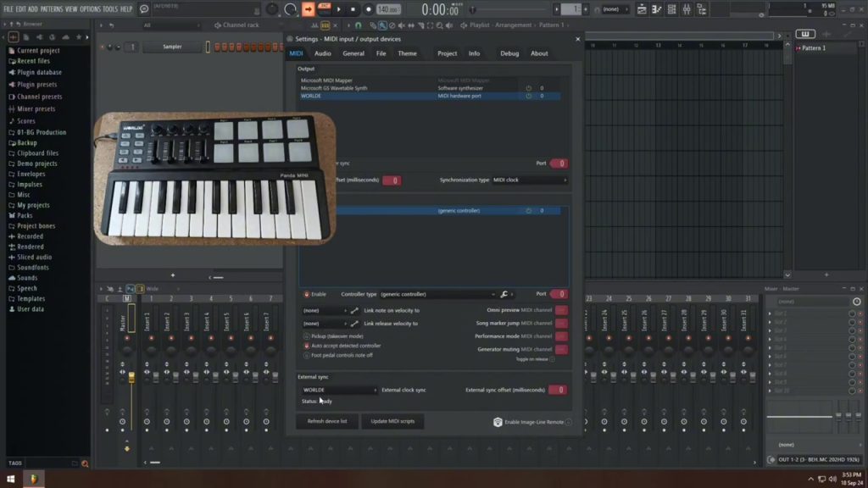
Task: Toggle the Enable controller checkbox
Action: (x=307, y=294)
